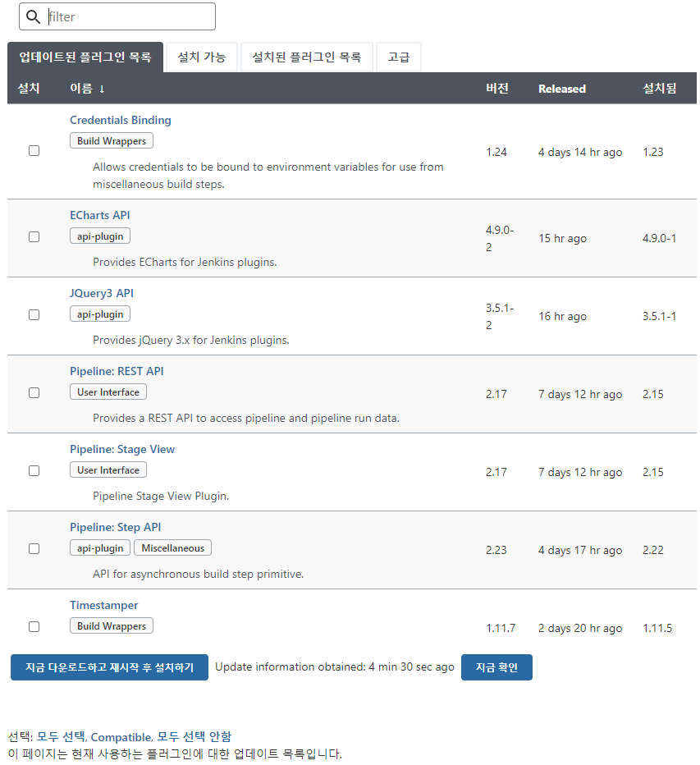Open the ECharts API plugin link

click(100, 215)
